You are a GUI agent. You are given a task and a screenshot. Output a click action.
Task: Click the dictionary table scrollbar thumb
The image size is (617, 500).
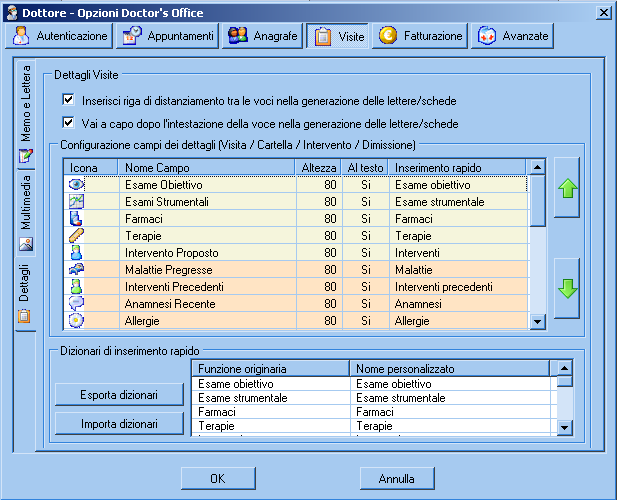pyautogui.click(x=564, y=381)
